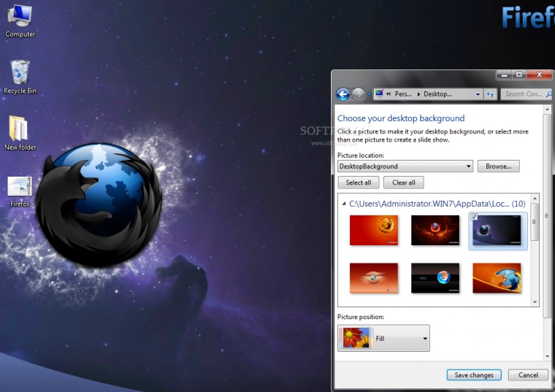Select the New folder desktop icon
This screenshot has height=392, width=555.
20,133
